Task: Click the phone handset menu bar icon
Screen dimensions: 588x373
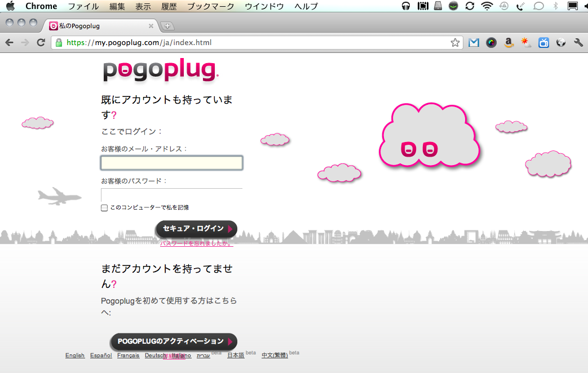Action: pos(520,6)
